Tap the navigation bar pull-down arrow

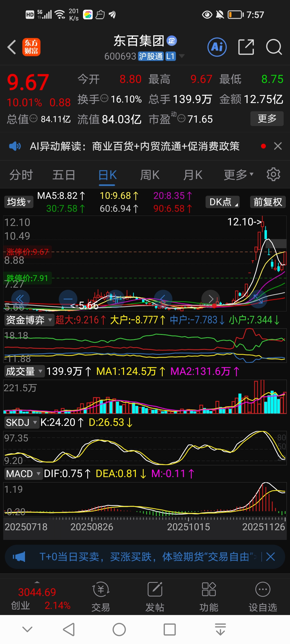220,630
